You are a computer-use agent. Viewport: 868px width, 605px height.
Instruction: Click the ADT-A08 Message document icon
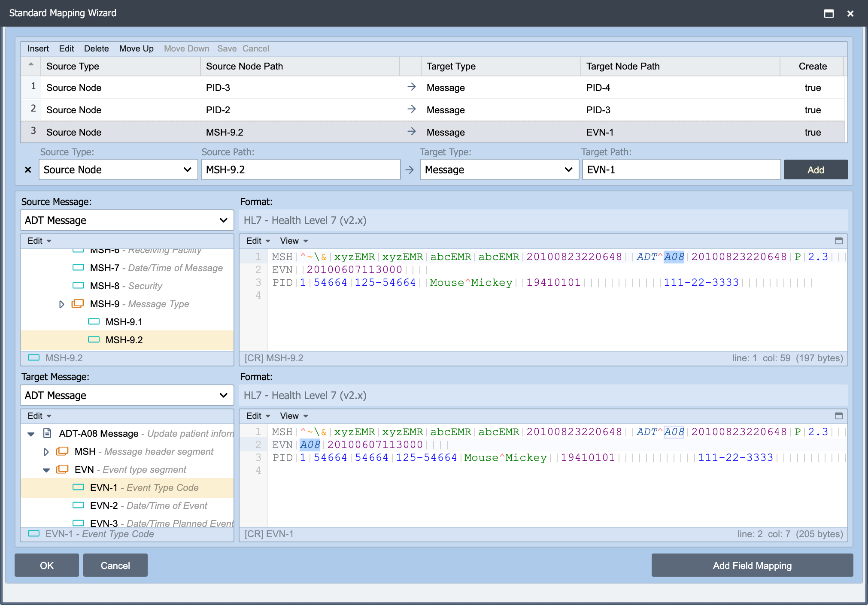[x=48, y=433]
